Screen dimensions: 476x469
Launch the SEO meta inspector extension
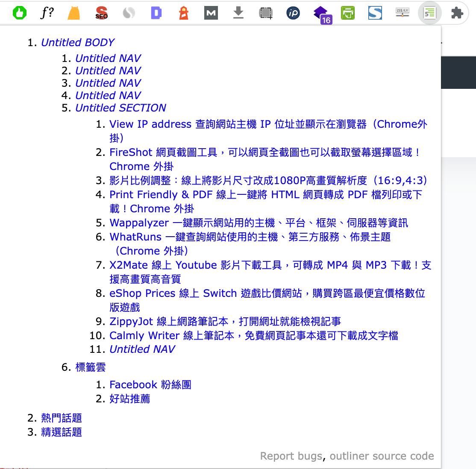coord(101,13)
